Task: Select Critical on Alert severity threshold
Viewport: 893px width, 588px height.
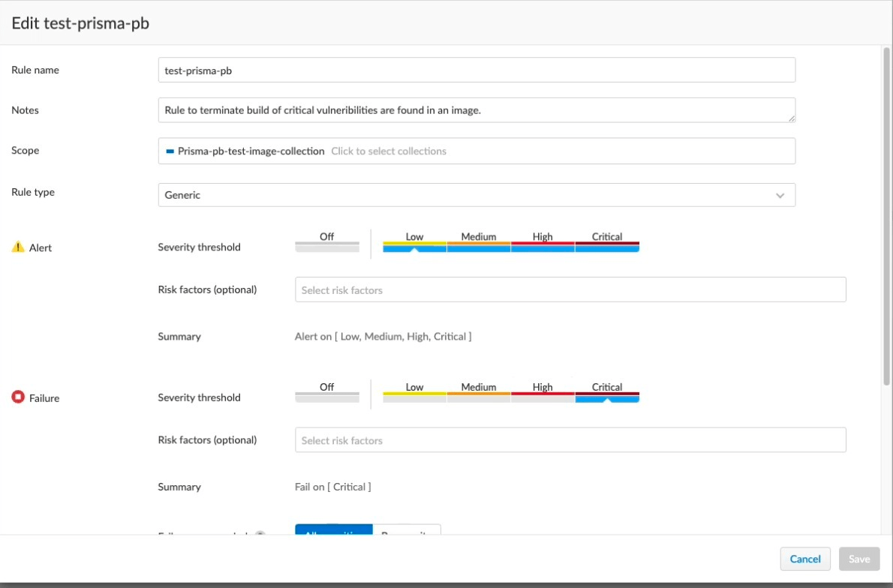Action: point(607,243)
